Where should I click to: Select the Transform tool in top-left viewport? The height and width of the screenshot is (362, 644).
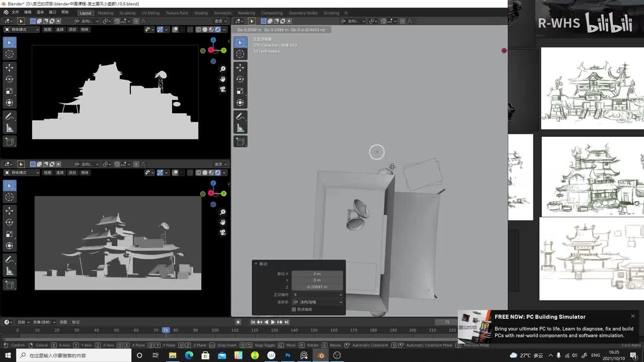coord(9,103)
